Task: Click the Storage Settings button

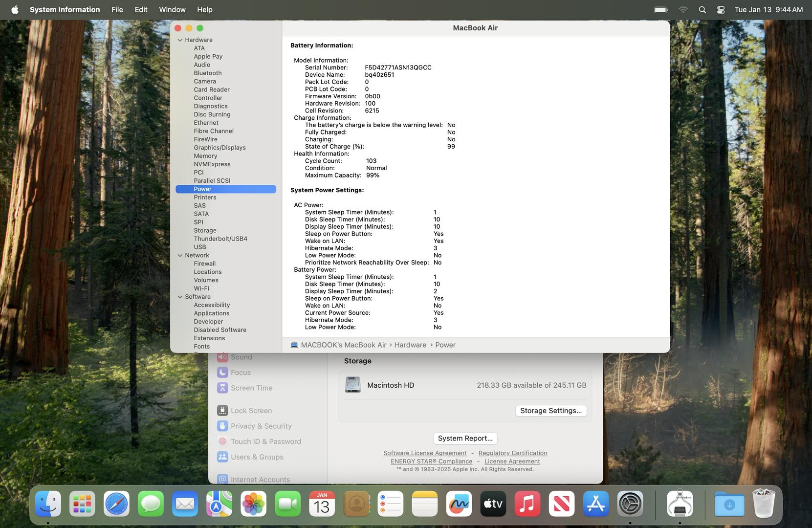Action: tap(550, 411)
